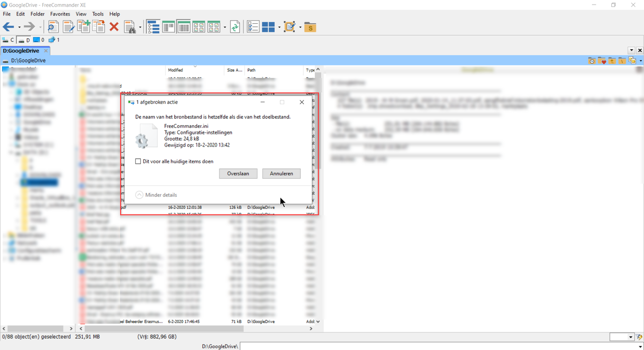Open the Favorites menu
Screen dimensions: 644x350
coord(60,14)
